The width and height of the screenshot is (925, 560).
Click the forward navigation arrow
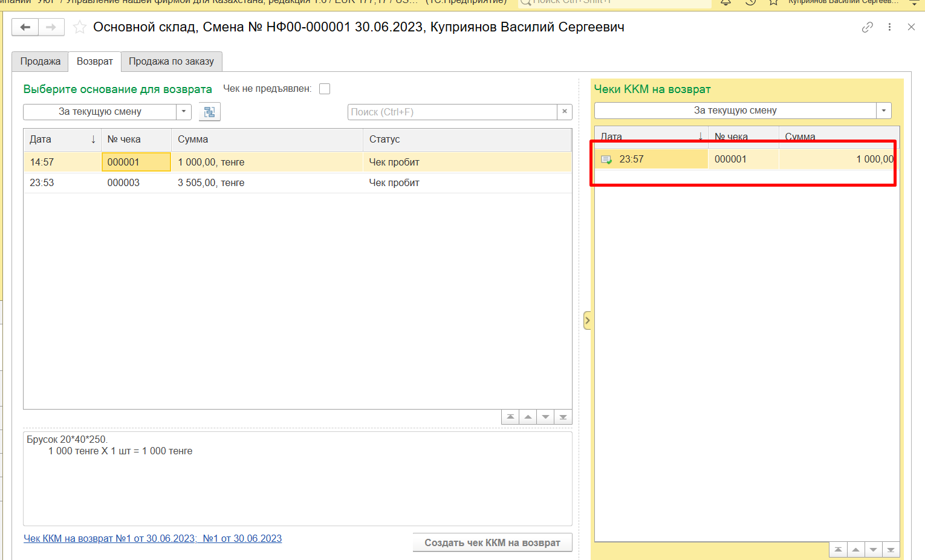(51, 27)
